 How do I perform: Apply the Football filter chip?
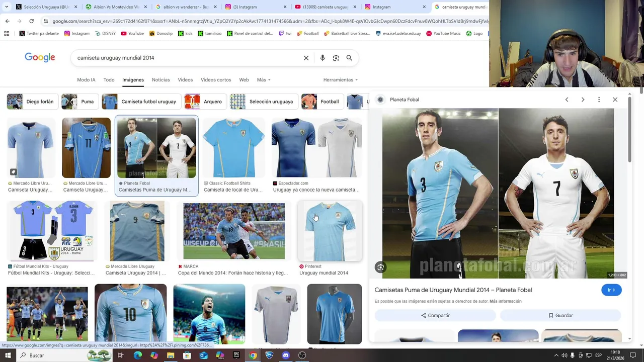click(x=323, y=102)
